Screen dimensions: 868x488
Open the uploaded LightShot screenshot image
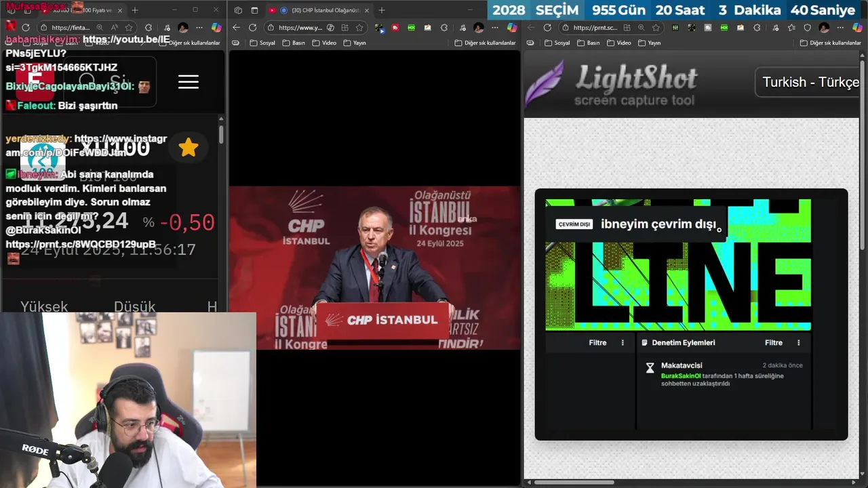(691, 314)
